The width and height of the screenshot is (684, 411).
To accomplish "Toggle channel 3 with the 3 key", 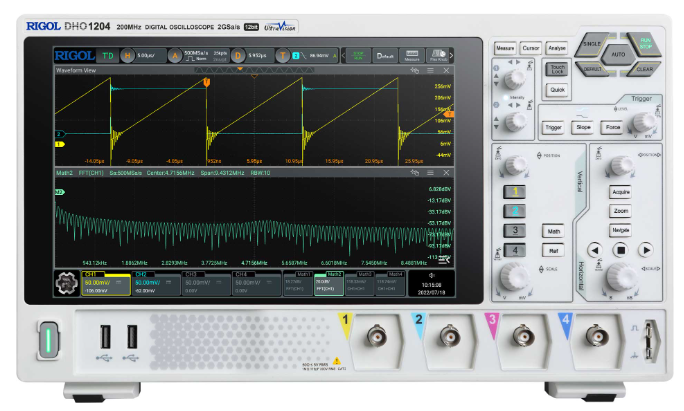I will 515,230.
